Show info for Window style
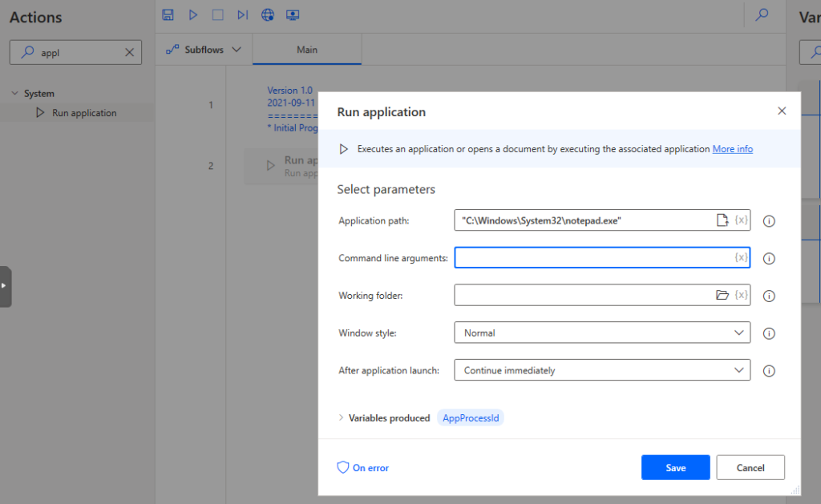Screen dimensions: 821x504 point(769,333)
